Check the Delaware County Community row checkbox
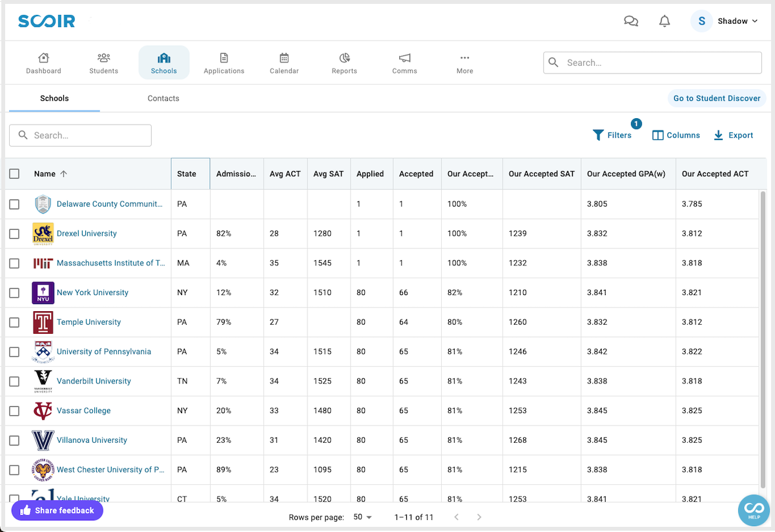This screenshot has height=532, width=775. [14, 204]
